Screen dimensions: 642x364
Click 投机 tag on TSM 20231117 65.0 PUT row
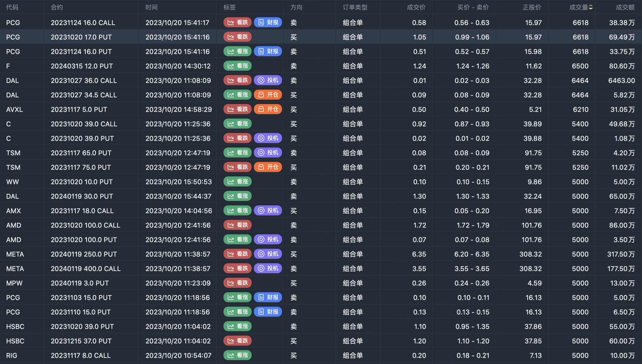pos(268,153)
